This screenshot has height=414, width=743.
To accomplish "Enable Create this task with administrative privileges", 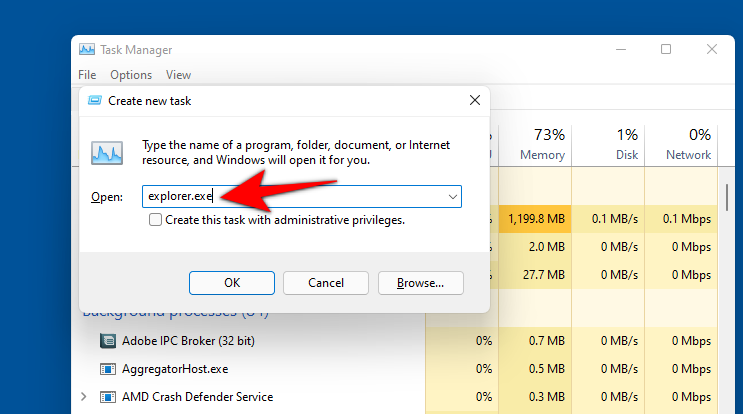I will (x=155, y=220).
